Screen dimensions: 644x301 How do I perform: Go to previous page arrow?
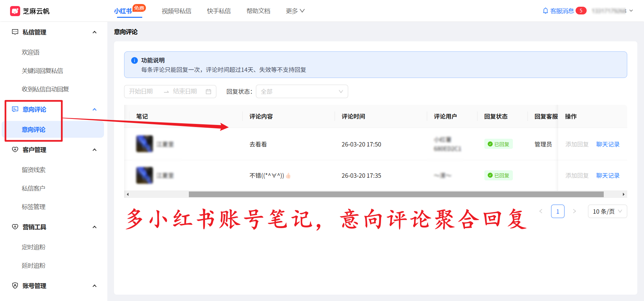pyautogui.click(x=541, y=211)
